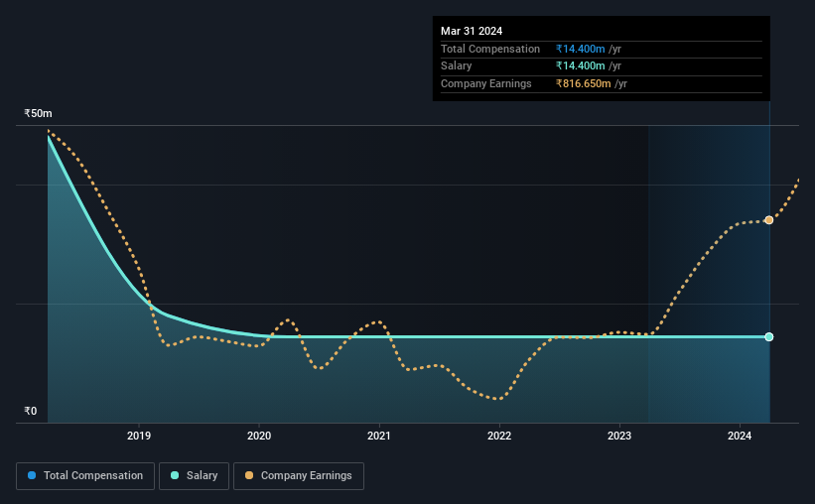The width and height of the screenshot is (815, 504).
Task: Click the ₹50m y-axis label
Action: tap(38, 113)
